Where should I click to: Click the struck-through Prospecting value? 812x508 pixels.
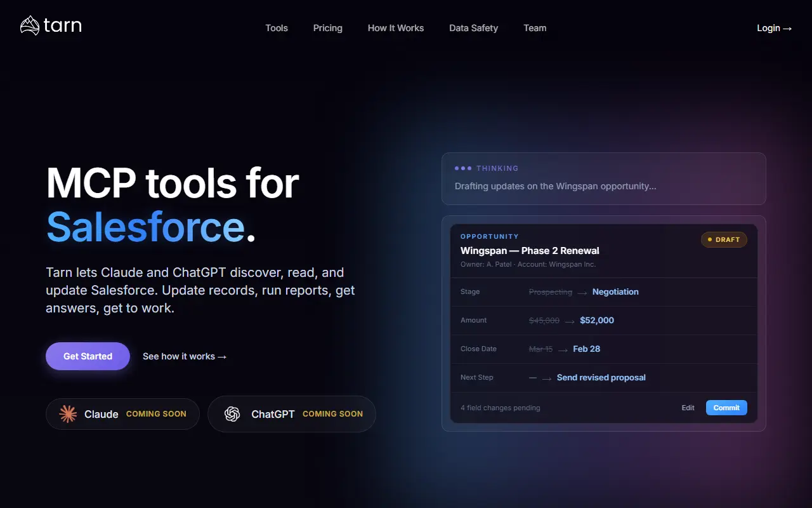point(551,292)
